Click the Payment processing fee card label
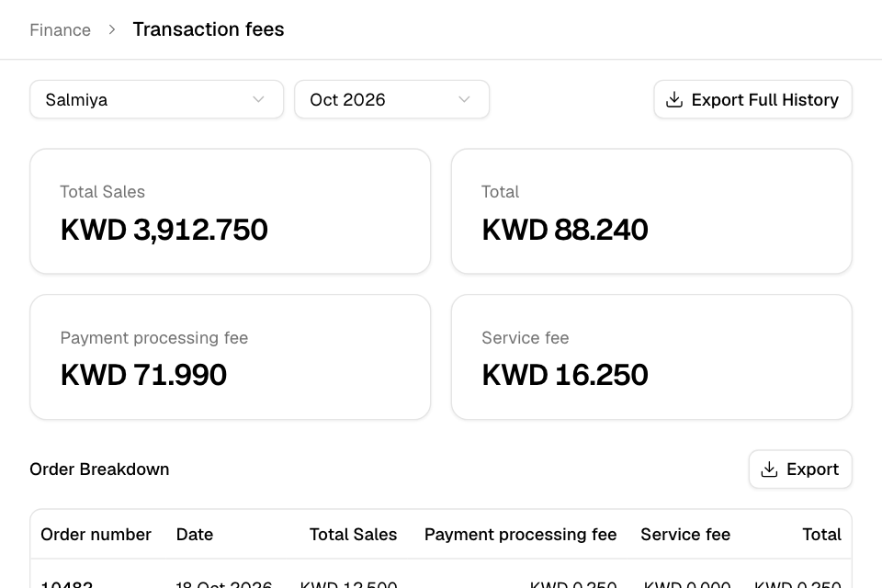The width and height of the screenshot is (882, 588). [154, 337]
